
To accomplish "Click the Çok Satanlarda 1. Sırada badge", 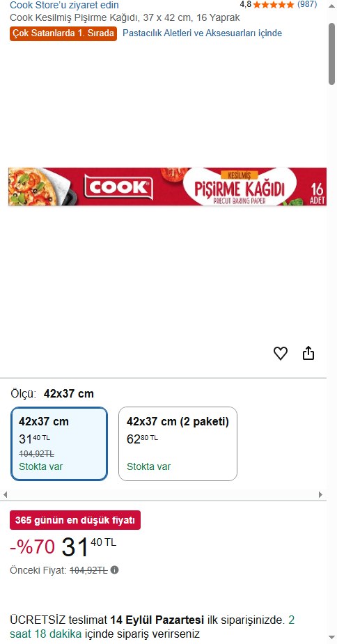I will click(63, 33).
